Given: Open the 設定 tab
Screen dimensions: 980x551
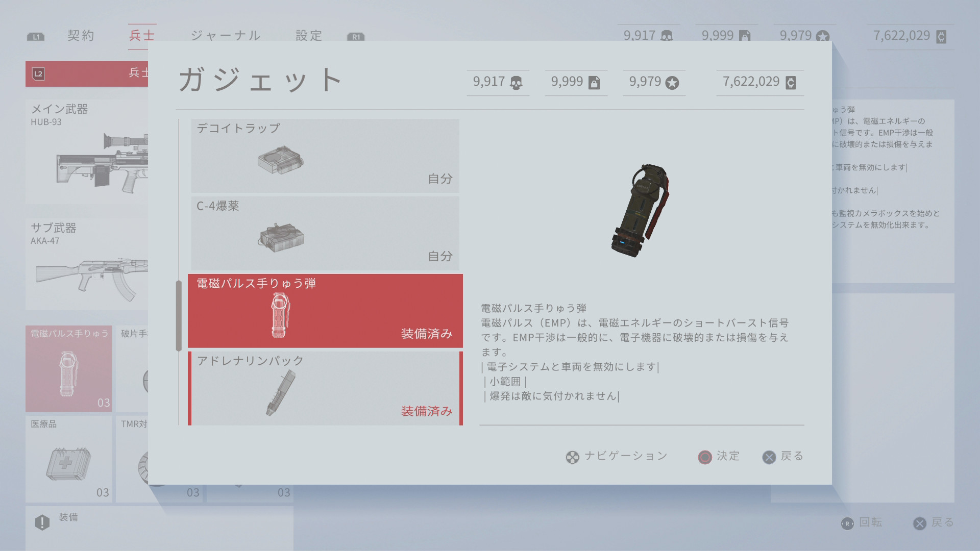Looking at the screenshot, I should point(309,36).
